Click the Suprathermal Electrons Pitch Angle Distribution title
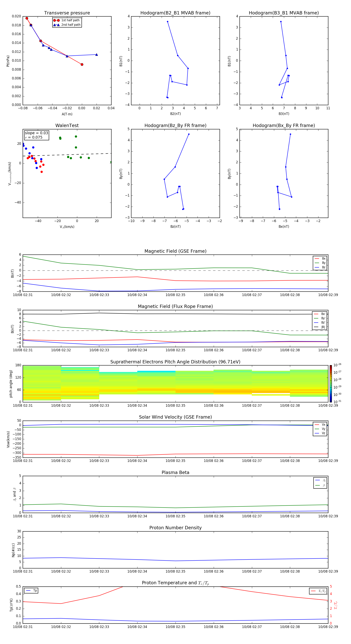Screen dimensions: 351x644 175,362
